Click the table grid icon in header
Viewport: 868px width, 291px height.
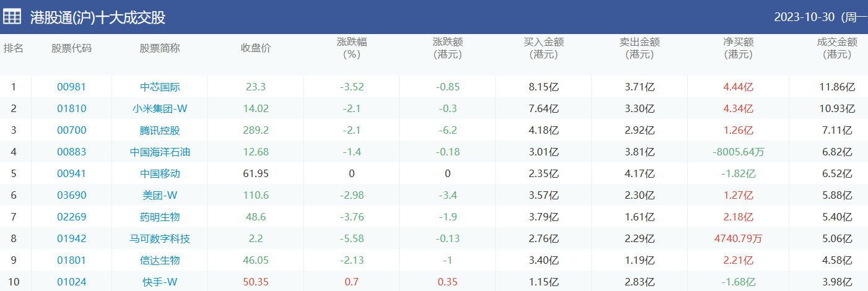pyautogui.click(x=12, y=17)
